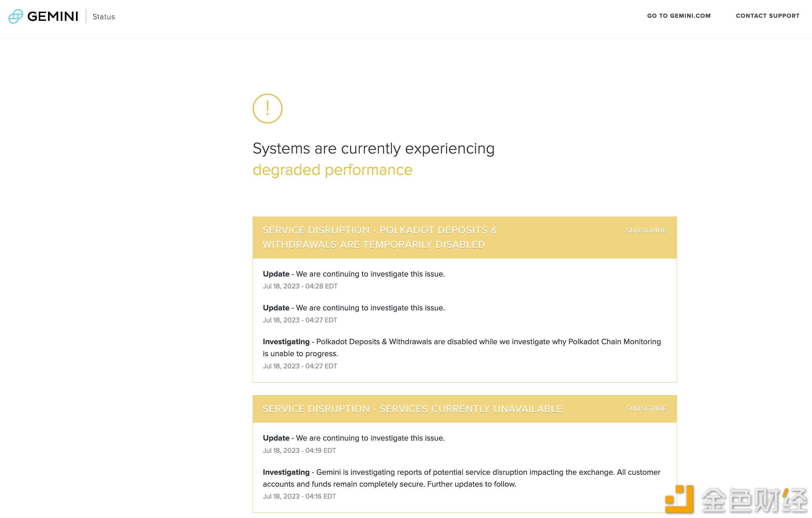Image resolution: width=812 pixels, height=518 pixels.
Task: Click the Systems are currently experiencing heading
Action: 373,149
